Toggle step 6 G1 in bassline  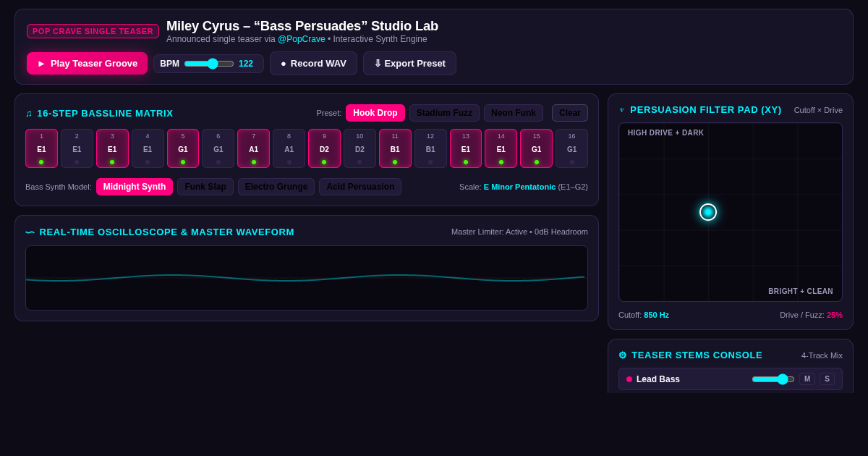[218, 148]
